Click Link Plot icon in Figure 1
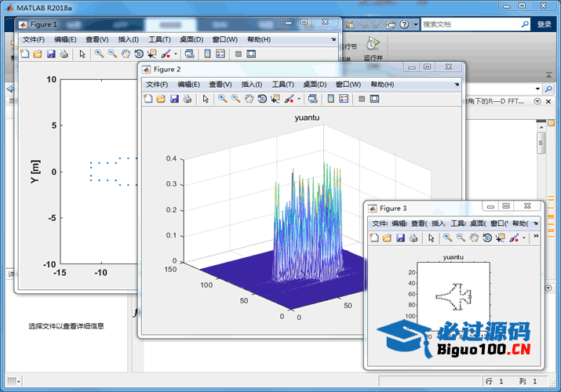561x392 pixels. (190, 54)
